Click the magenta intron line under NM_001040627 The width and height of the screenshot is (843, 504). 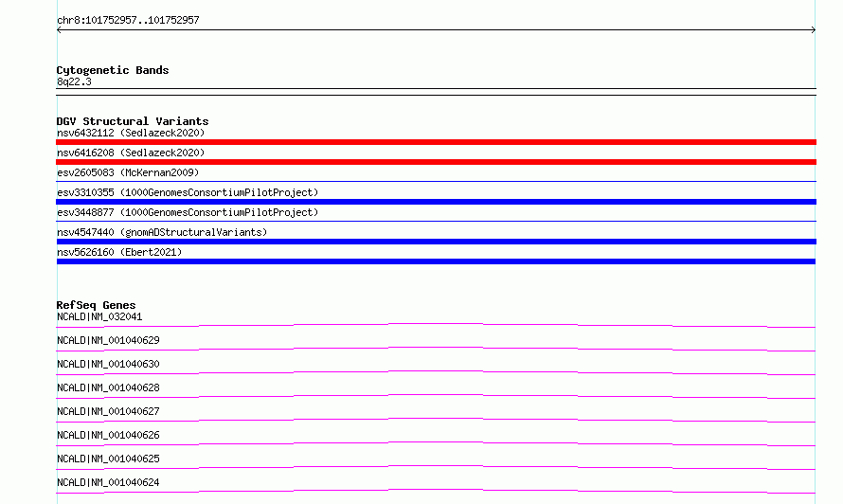(x=436, y=420)
